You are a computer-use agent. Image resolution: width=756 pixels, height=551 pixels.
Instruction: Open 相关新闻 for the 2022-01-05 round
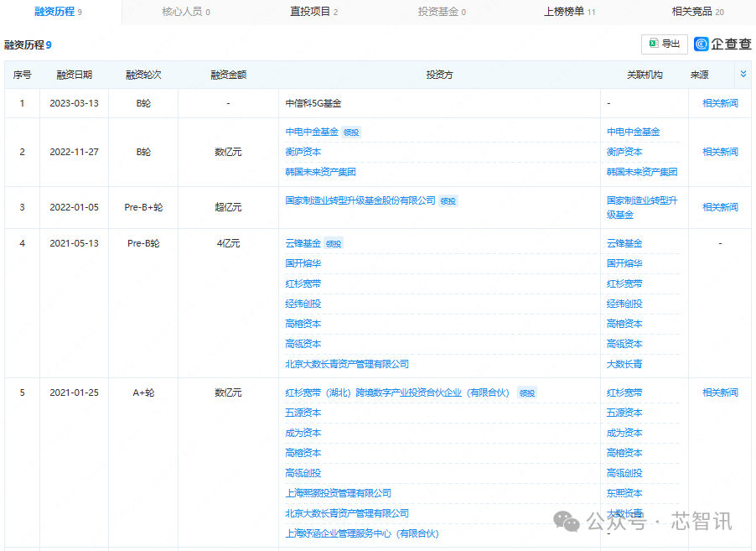pyautogui.click(x=720, y=207)
